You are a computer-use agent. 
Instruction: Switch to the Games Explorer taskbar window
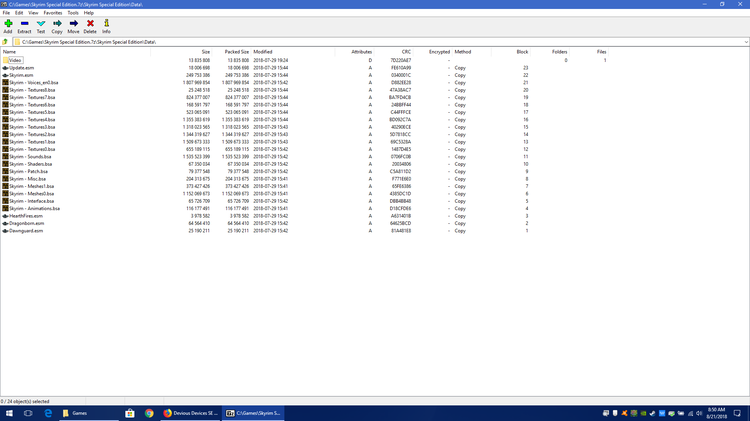coord(89,413)
